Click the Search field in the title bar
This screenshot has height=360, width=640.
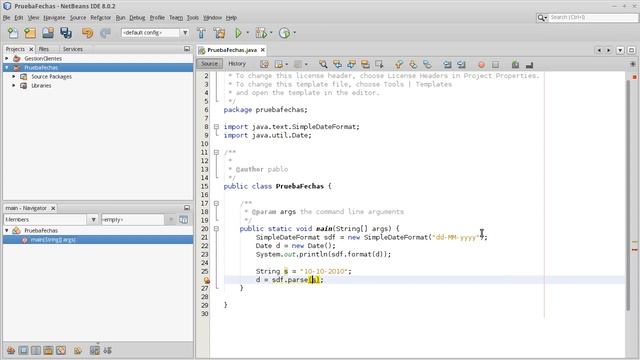(593, 17)
